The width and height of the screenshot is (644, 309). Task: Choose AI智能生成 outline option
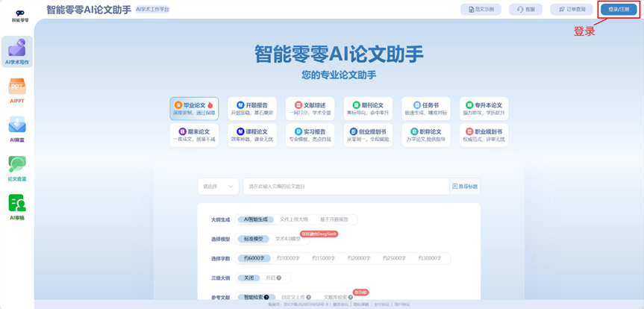point(255,219)
